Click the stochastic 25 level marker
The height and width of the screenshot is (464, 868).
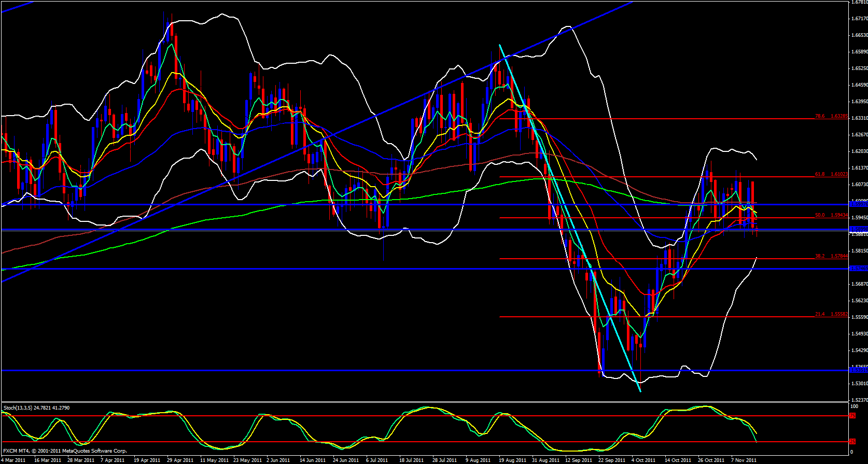tap(852, 442)
